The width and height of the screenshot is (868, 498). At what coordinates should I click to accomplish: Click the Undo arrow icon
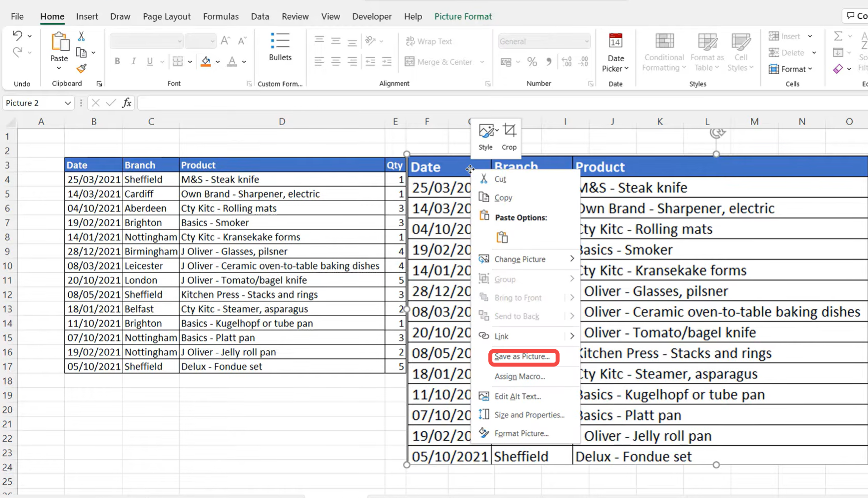17,36
